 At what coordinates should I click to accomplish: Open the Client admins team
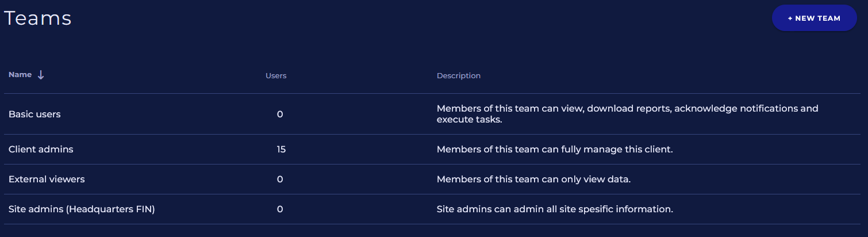coord(41,150)
